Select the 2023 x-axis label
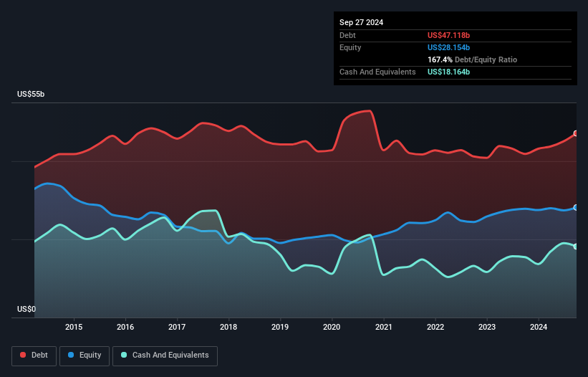588x377 pixels. coord(487,327)
